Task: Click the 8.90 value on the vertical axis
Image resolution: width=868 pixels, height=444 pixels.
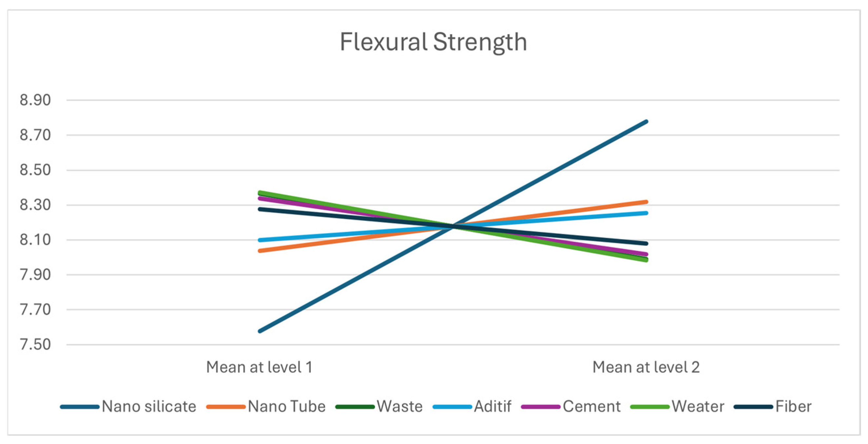Action: (35, 100)
